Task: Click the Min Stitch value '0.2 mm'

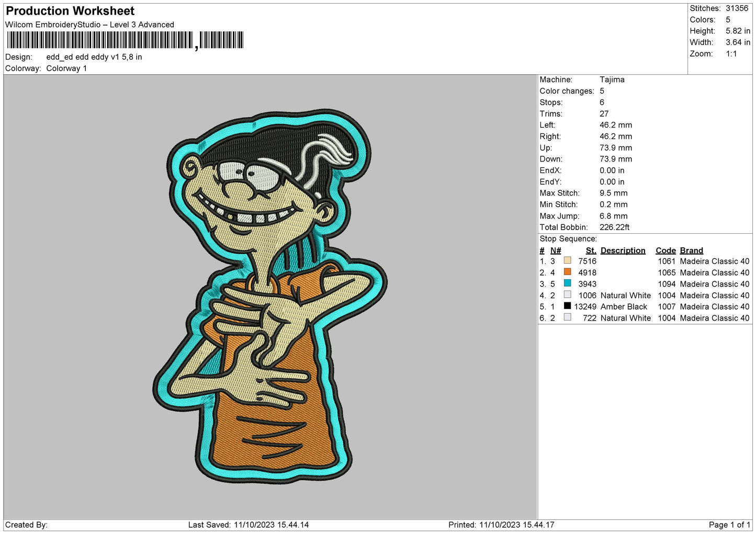Action: (x=613, y=204)
